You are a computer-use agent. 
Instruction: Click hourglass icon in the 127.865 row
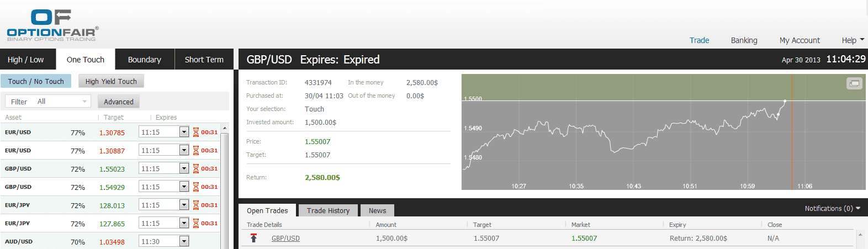click(x=195, y=224)
